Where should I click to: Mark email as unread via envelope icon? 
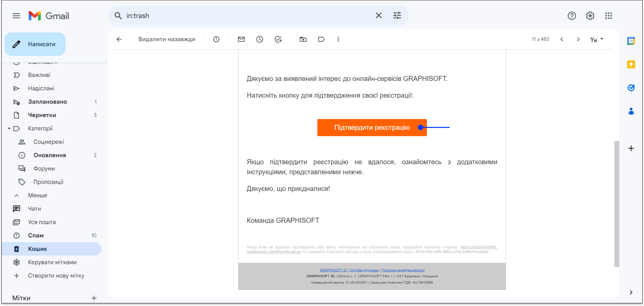pyautogui.click(x=241, y=39)
